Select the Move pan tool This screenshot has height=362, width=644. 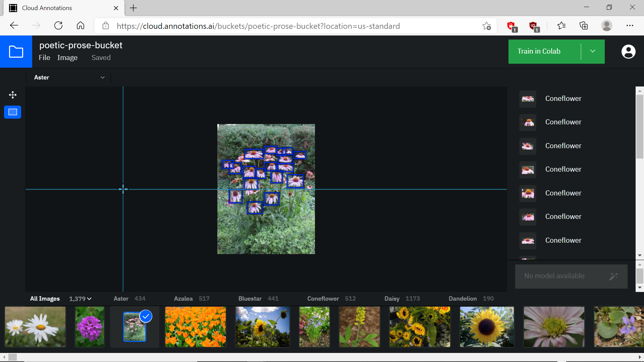click(13, 95)
